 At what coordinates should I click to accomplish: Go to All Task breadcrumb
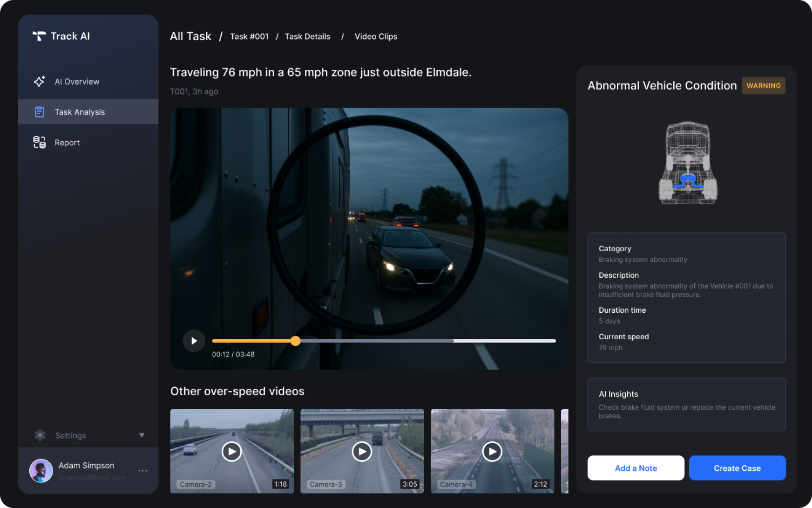pyautogui.click(x=190, y=36)
